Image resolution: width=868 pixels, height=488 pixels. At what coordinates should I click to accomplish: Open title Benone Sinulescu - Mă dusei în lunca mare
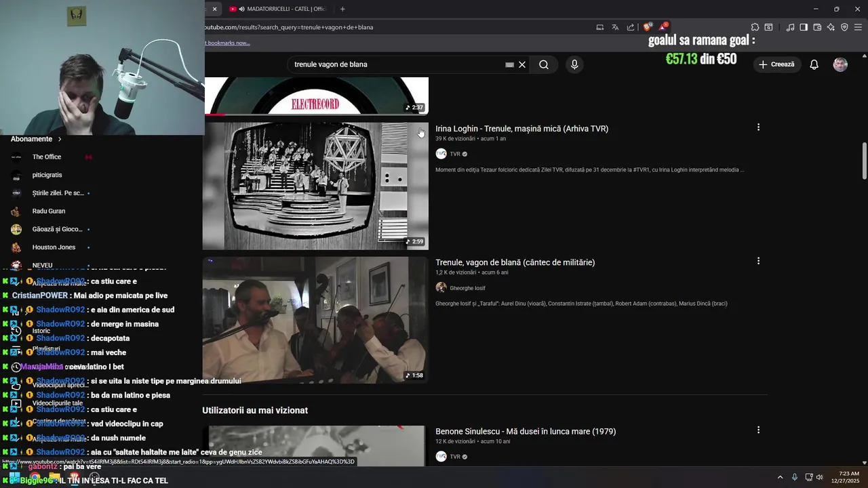pos(526,431)
